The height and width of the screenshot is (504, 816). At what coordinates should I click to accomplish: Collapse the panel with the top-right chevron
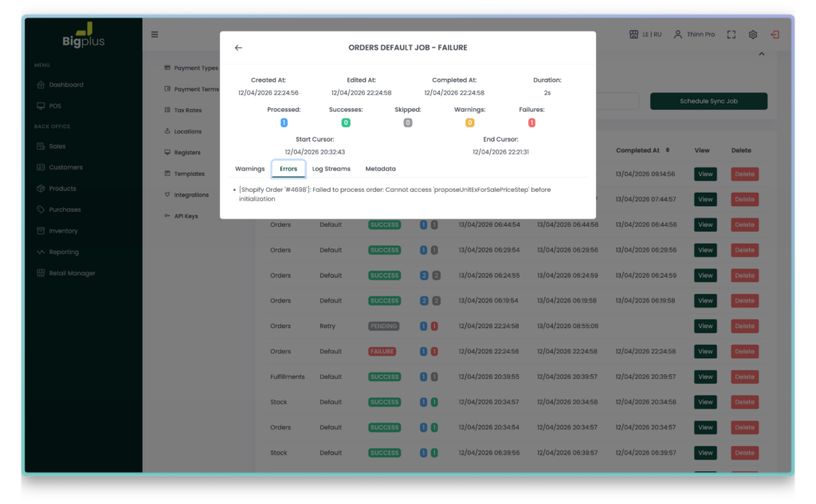tap(761, 54)
